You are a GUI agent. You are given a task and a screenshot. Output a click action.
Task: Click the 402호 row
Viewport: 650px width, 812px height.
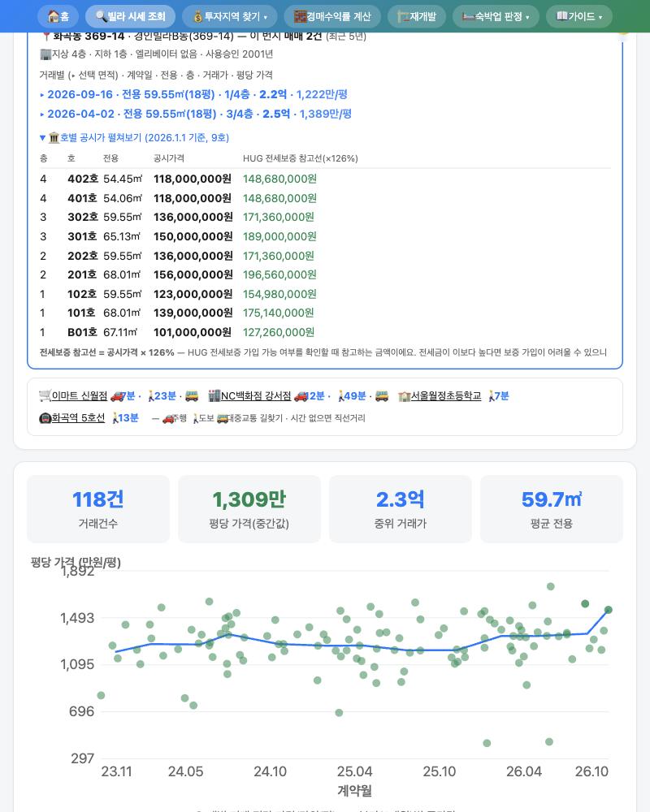point(324,179)
